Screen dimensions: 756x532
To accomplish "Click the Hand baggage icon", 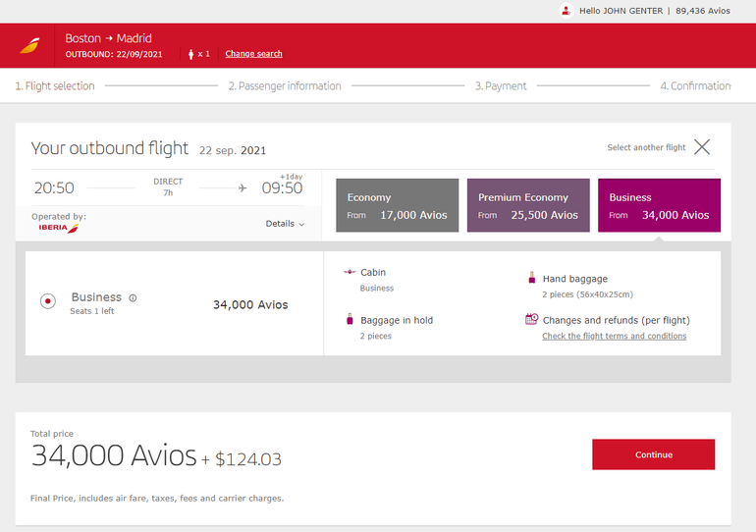I will coord(531,279).
